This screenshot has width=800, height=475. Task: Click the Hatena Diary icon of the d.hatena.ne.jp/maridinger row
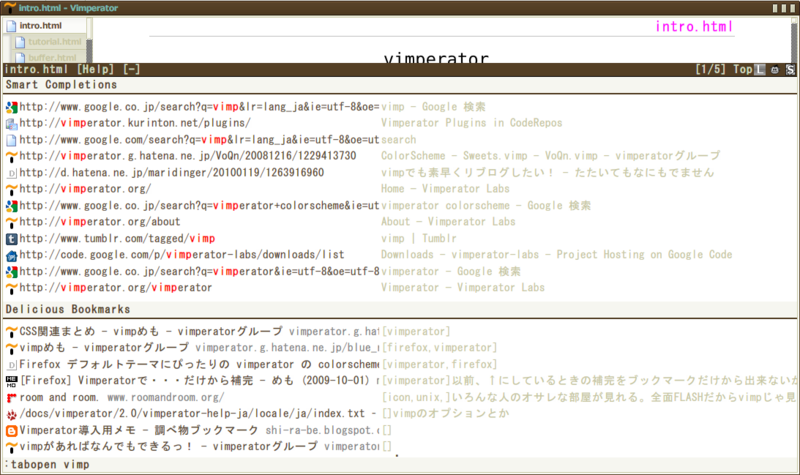(x=11, y=173)
